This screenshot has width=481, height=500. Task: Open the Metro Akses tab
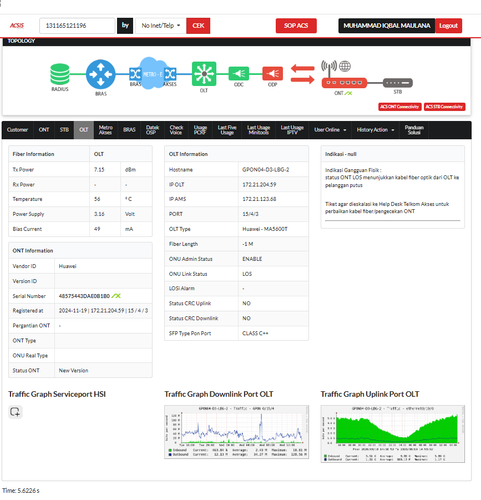106,130
